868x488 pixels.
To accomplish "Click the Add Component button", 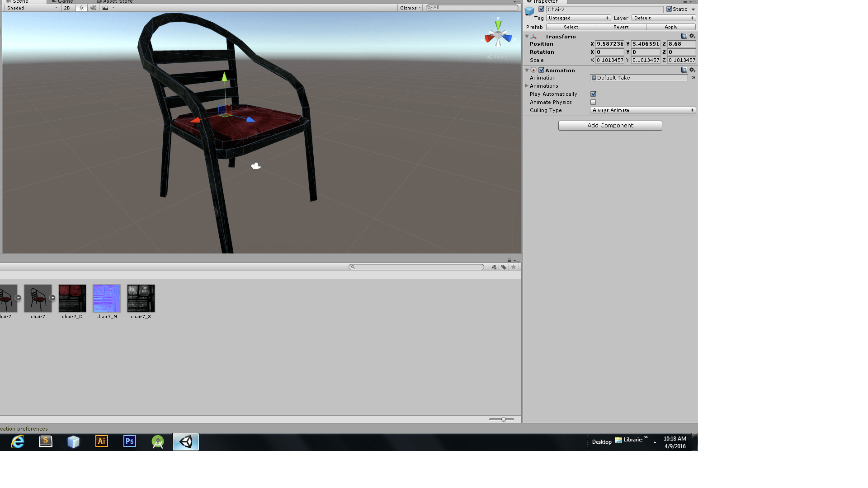I will pyautogui.click(x=610, y=125).
